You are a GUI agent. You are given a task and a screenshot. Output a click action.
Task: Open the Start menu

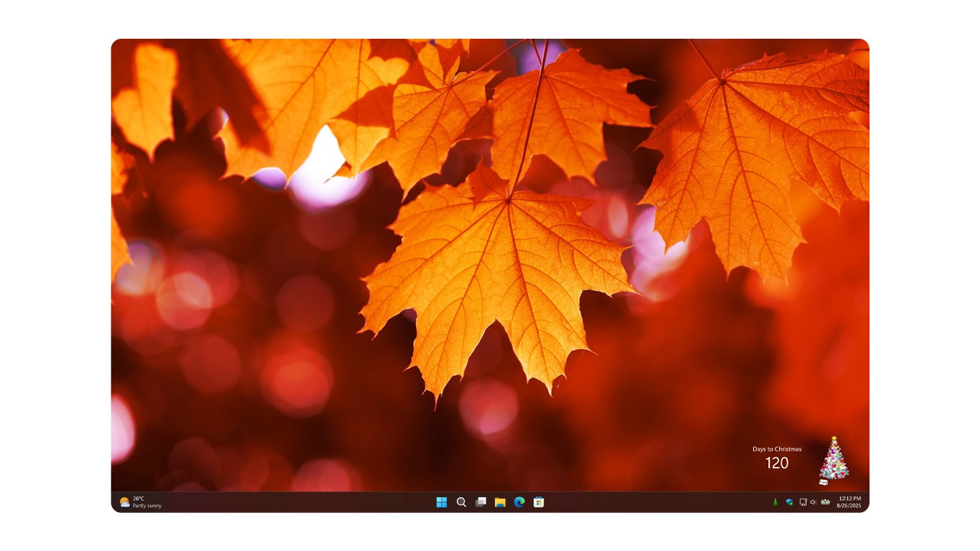pyautogui.click(x=440, y=502)
